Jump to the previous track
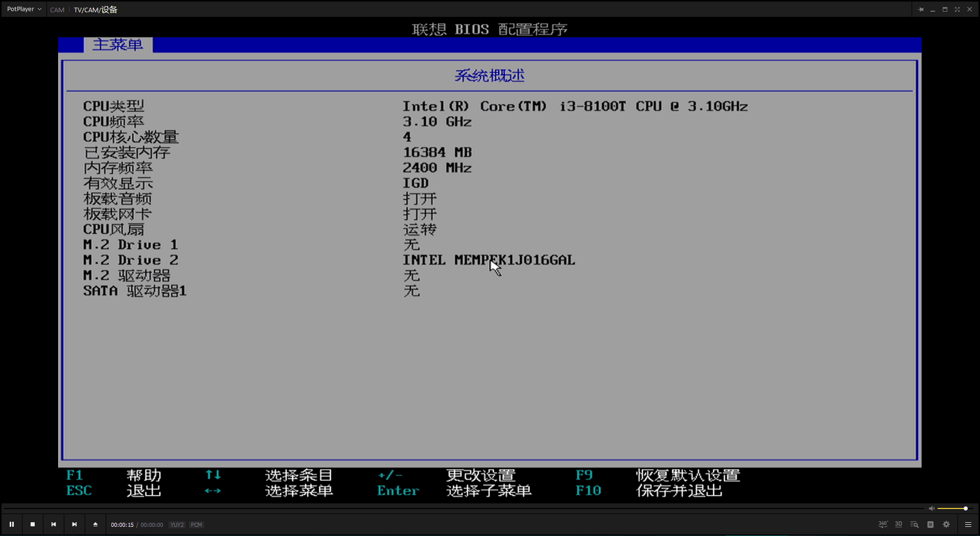 point(54,524)
